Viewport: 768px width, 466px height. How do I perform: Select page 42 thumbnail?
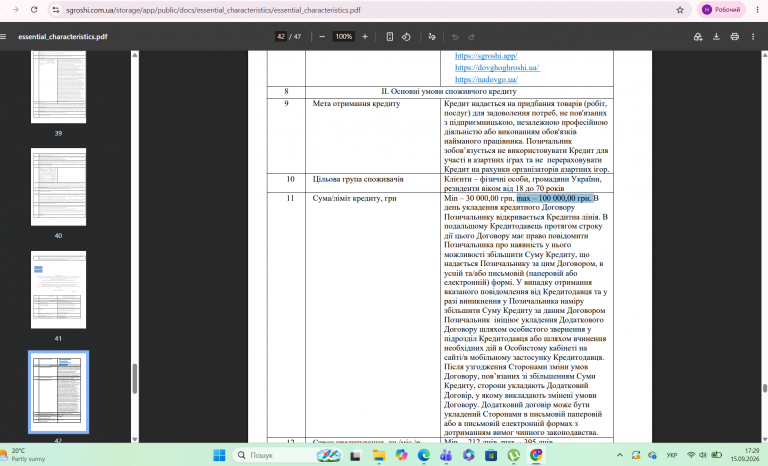click(58, 392)
